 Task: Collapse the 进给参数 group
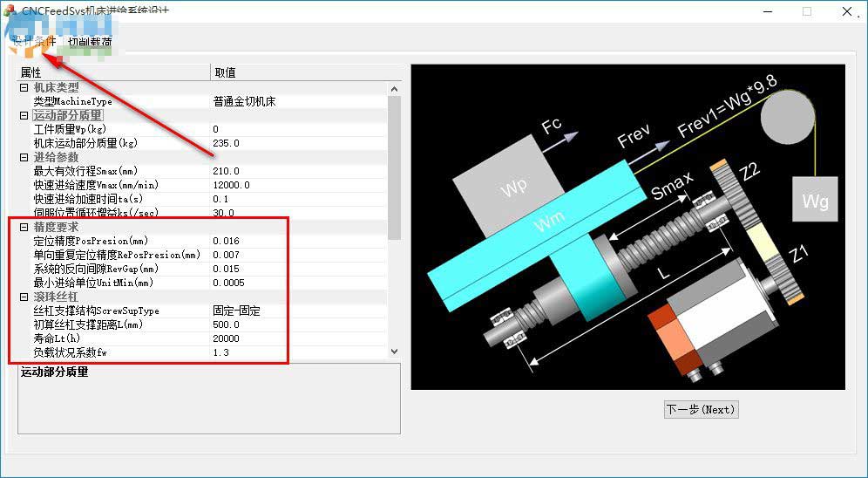[x=24, y=157]
